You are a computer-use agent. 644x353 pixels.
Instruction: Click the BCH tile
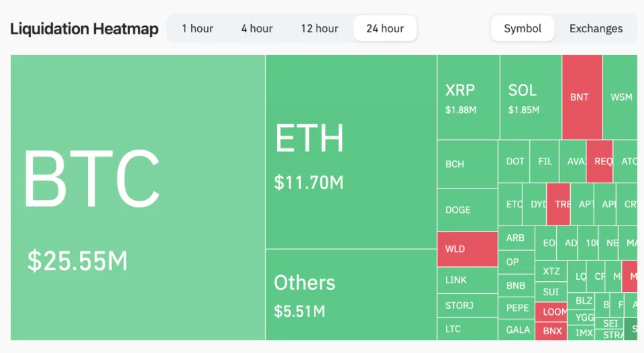click(x=468, y=164)
